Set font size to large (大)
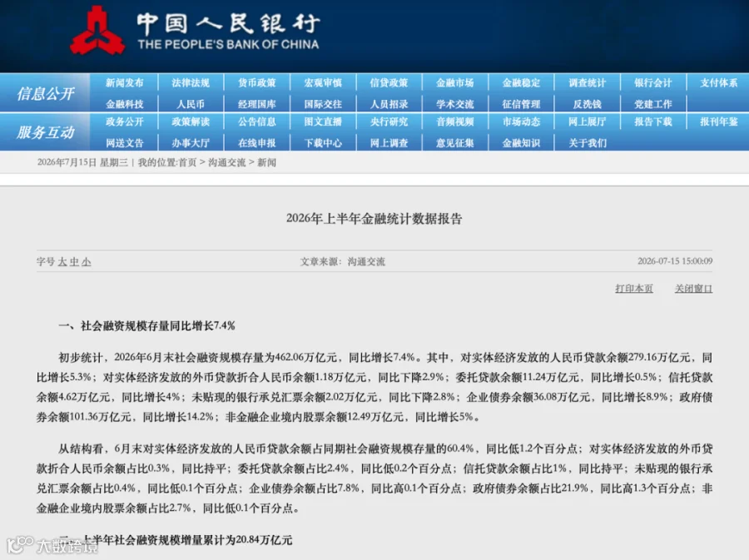The height and width of the screenshot is (560, 749). point(62,261)
